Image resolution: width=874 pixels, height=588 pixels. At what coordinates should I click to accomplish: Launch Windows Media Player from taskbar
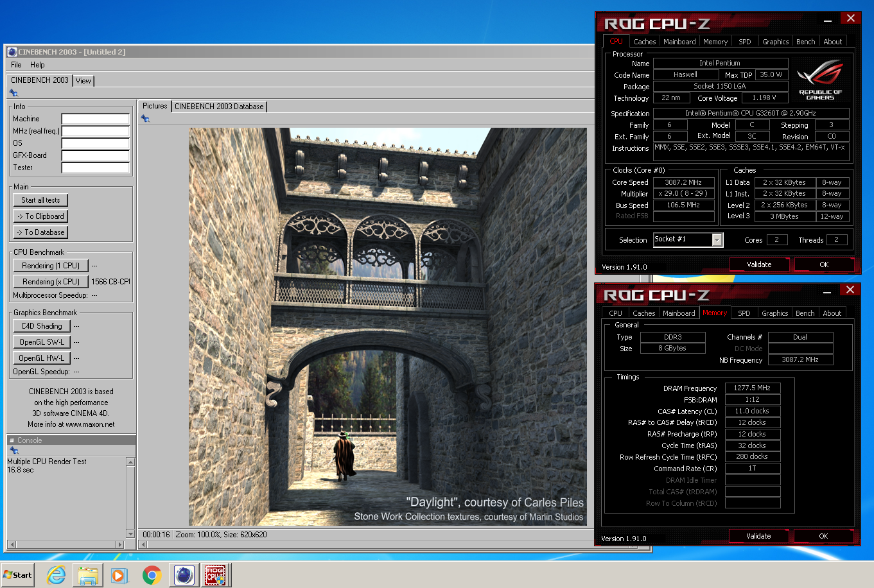click(x=119, y=575)
